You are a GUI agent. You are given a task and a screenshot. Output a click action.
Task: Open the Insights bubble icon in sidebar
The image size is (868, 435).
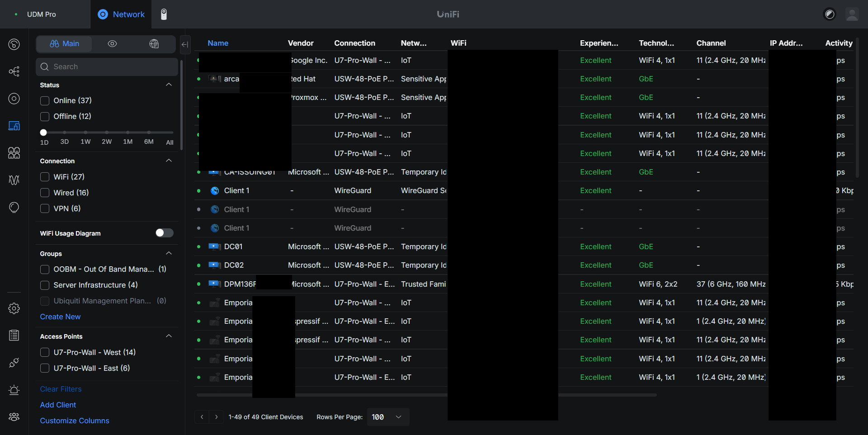14,207
